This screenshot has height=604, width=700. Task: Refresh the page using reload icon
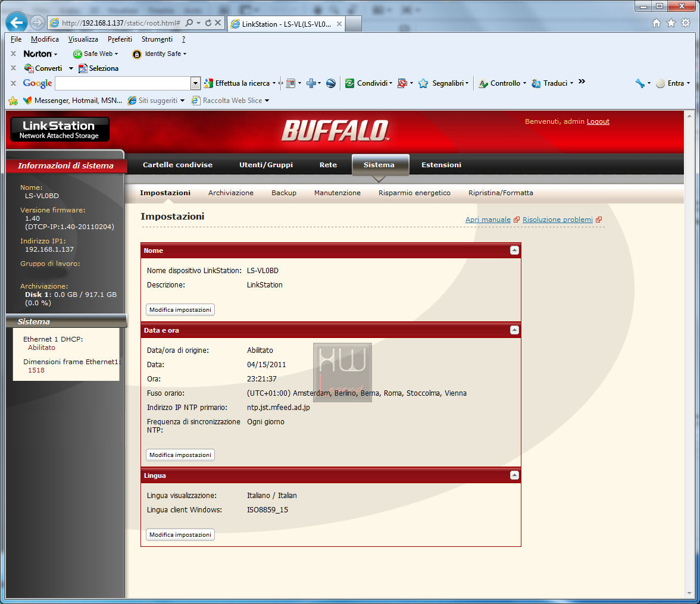[208, 23]
